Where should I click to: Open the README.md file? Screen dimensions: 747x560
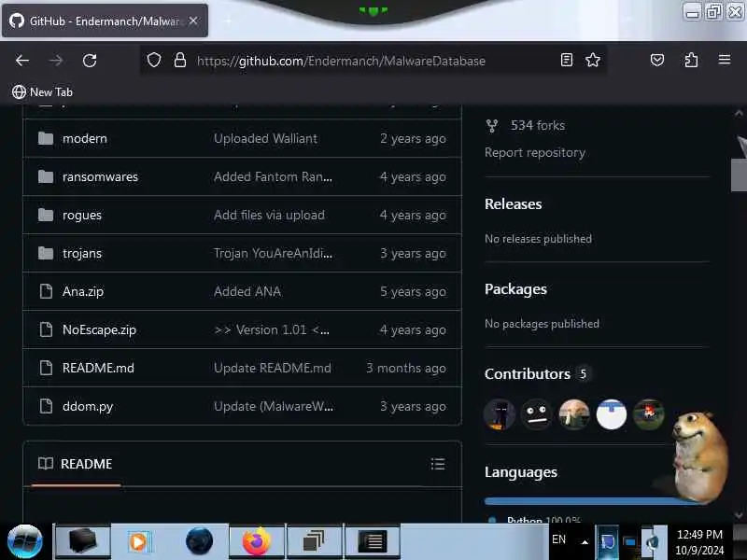[x=98, y=368]
